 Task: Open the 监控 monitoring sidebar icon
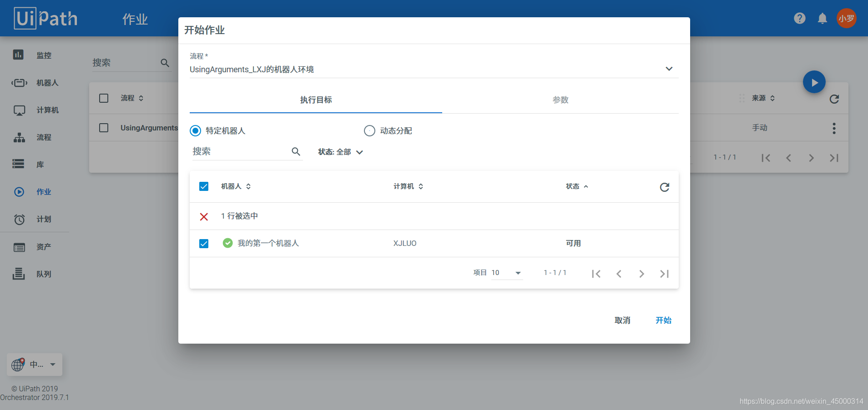coord(18,55)
